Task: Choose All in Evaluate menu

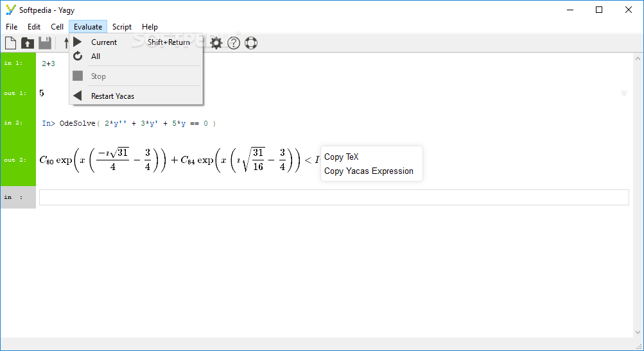Action: (136, 56)
